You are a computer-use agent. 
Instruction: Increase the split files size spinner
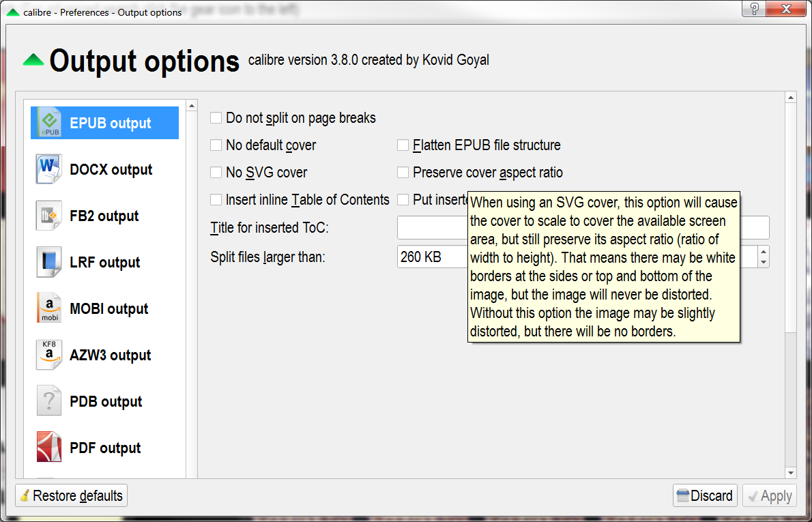pos(764,252)
